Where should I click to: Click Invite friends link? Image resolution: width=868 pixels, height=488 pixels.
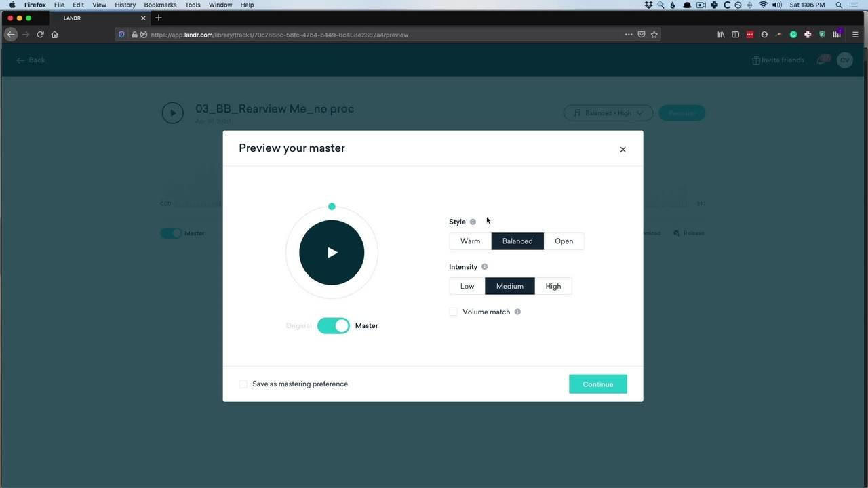(x=778, y=60)
